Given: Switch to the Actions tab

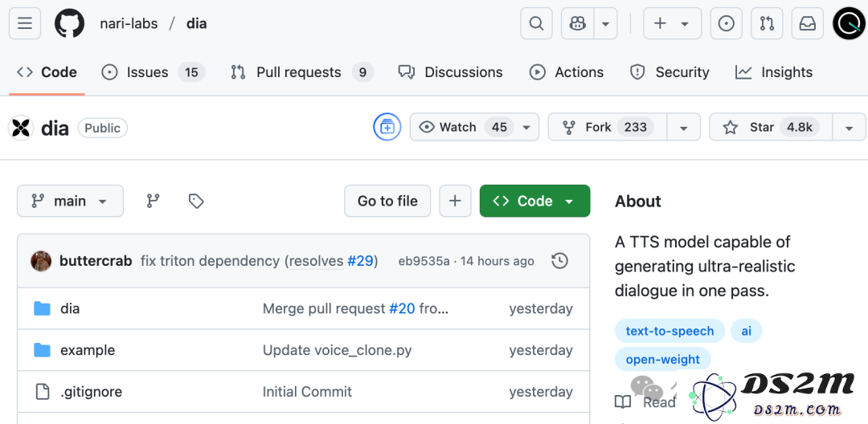Looking at the screenshot, I should [567, 72].
